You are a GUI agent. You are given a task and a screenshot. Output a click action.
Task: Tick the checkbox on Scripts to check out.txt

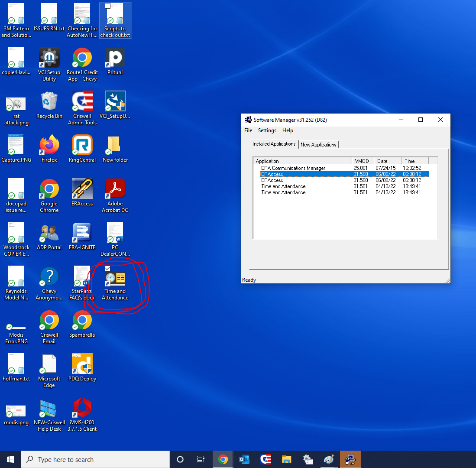click(107, 6)
